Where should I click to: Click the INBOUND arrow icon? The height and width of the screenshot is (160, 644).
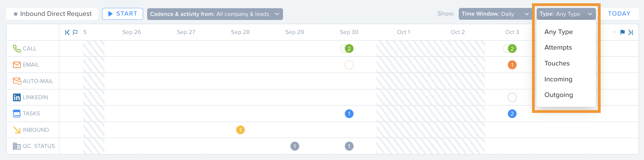coord(17,130)
